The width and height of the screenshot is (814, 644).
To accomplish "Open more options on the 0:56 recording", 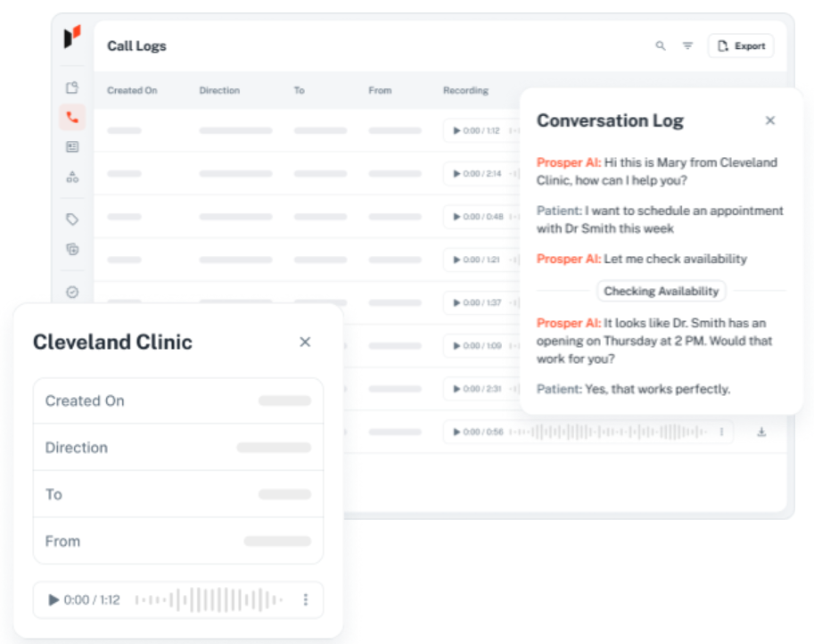I will (721, 432).
